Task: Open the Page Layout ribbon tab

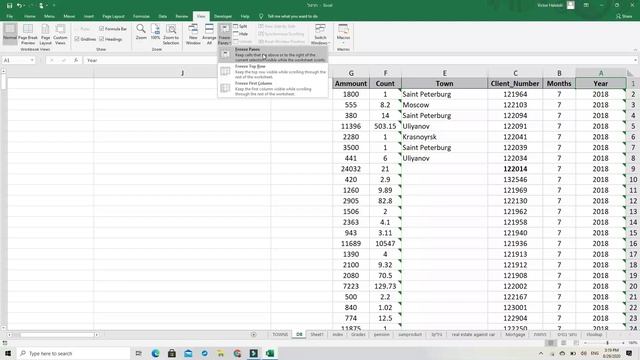Action: [x=113, y=16]
